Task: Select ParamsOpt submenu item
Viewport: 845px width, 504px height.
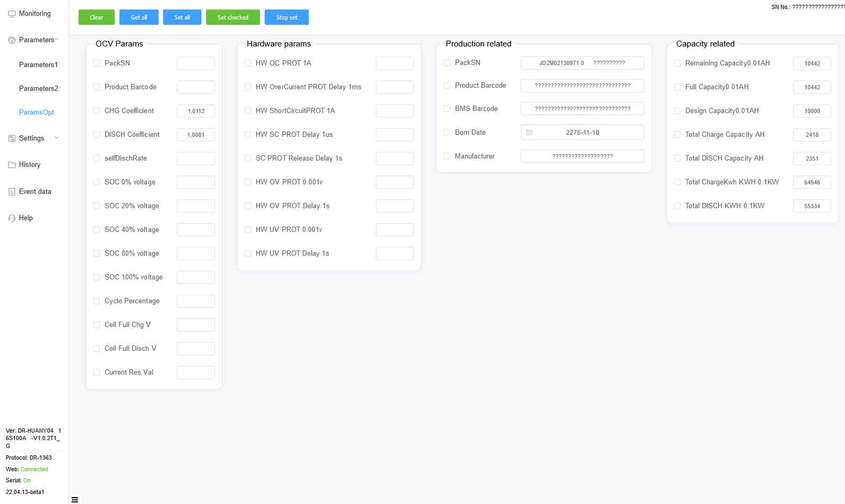Action: pyautogui.click(x=36, y=112)
